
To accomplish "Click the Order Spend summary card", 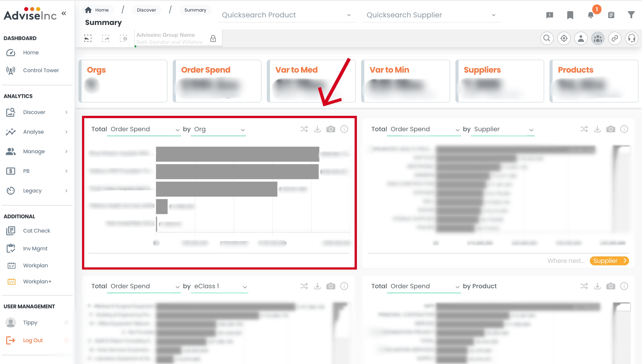I will [217, 81].
